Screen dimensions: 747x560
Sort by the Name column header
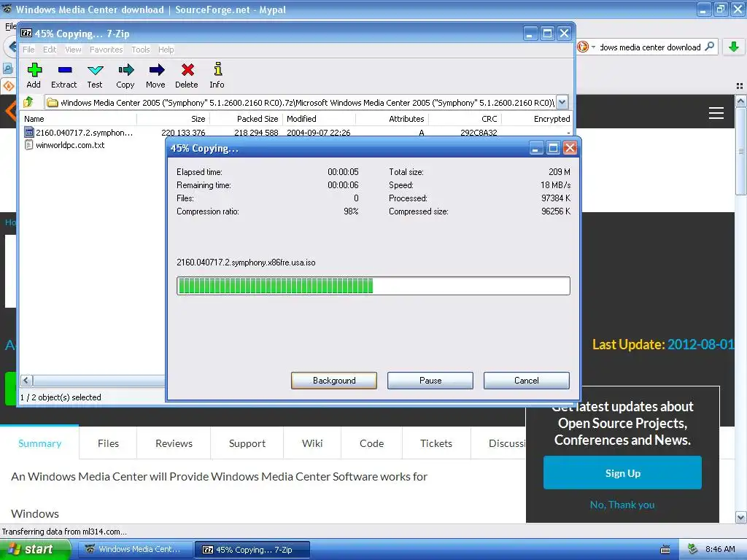pyautogui.click(x=79, y=119)
